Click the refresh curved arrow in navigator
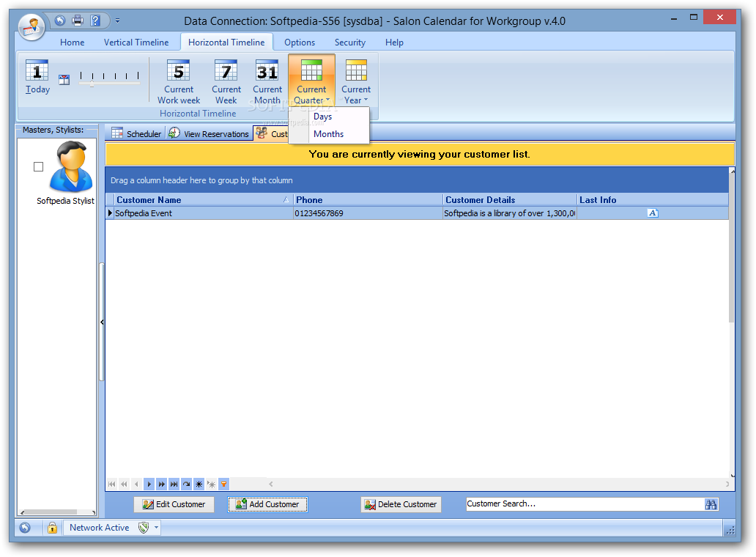The height and width of the screenshot is (557, 756). click(187, 484)
